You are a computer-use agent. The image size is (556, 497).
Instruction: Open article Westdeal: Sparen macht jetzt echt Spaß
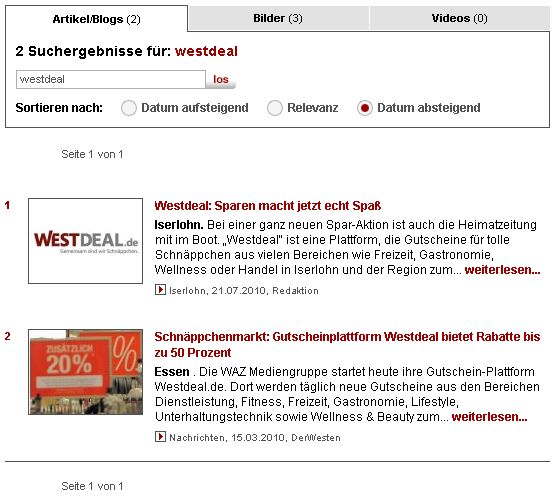268,206
